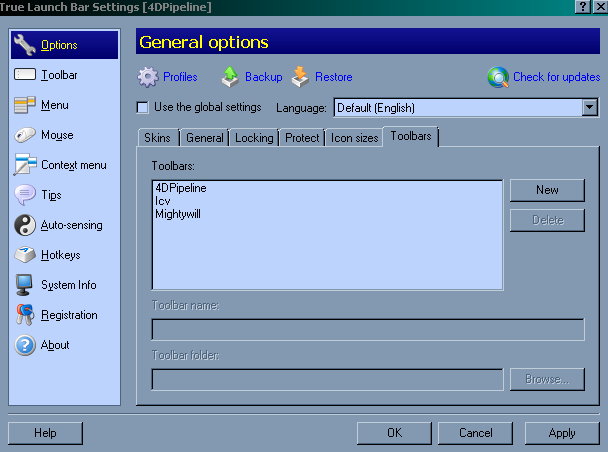The image size is (608, 452).
Task: Switch to the Protect tab
Action: [x=302, y=138]
